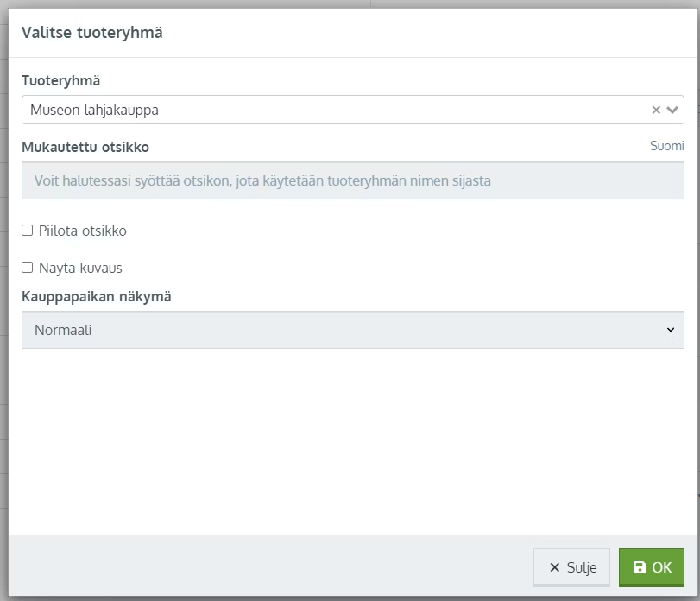The height and width of the screenshot is (601, 700).
Task: Tick the Näytä kuvaus checkbox
Action: 28,268
